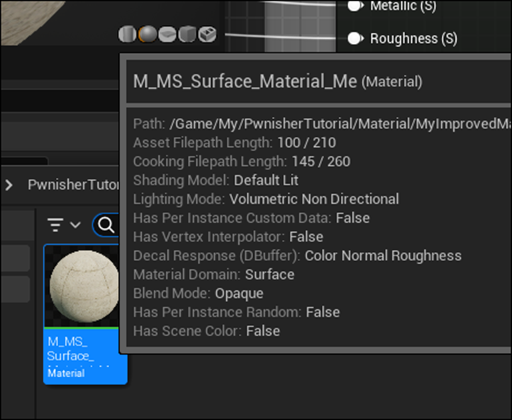Click the Metallic (S) input pin
512x420 pixels.
coord(355,6)
